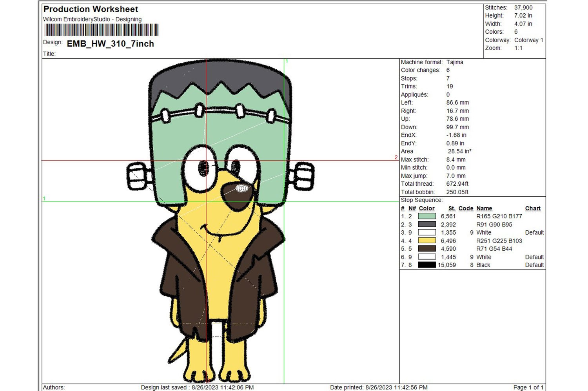The height and width of the screenshot is (391, 588).
Task: Click the Colorway 1 value
Action: pos(529,40)
